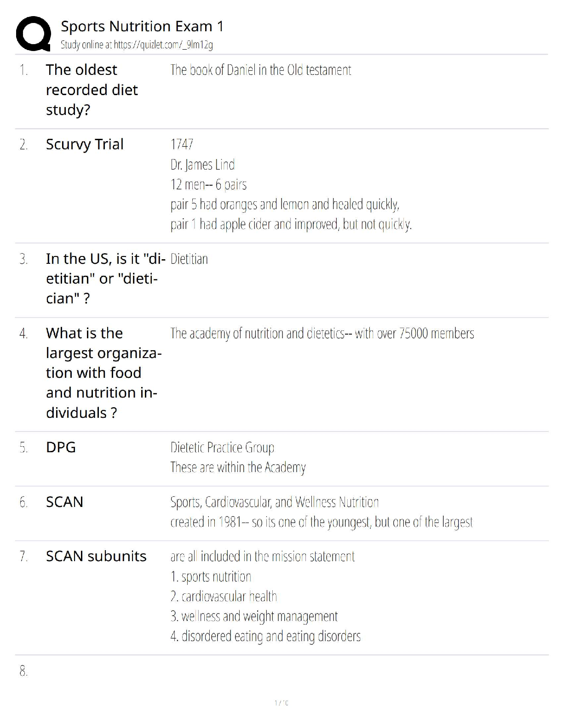Click "Sports, Cardiovascular, and Wellness Nutrition" text
This screenshot has height=728, width=563.
pos(274,502)
